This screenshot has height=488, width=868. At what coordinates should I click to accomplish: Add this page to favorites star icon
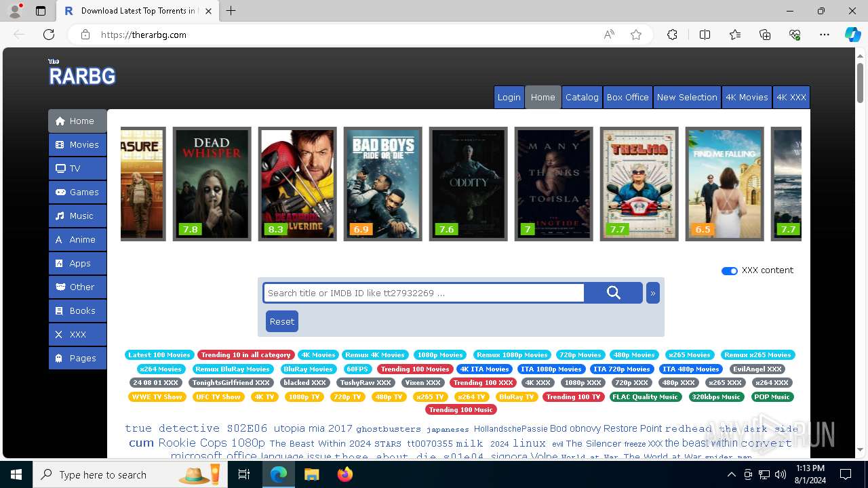[636, 35]
